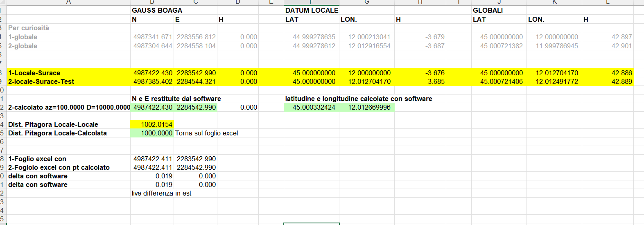Select the grey cell value 4987341.671

point(153,37)
